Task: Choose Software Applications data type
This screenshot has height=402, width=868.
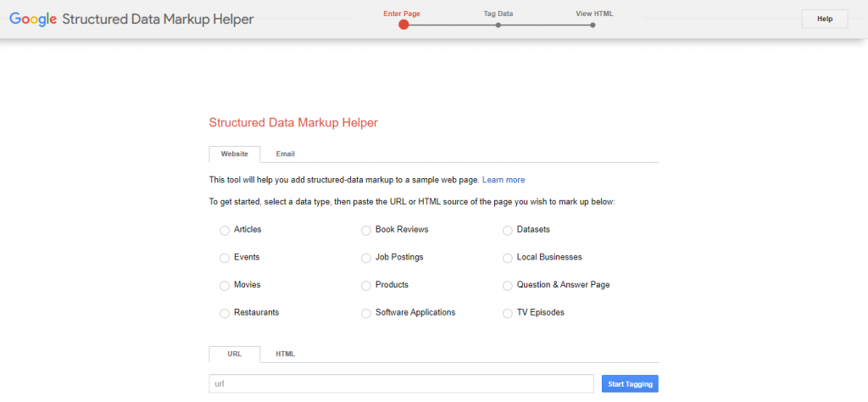Action: (366, 314)
